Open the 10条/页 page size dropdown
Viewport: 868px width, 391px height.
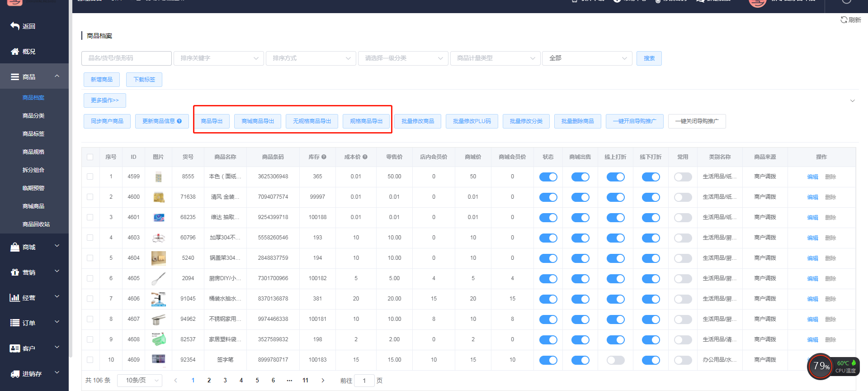click(140, 381)
